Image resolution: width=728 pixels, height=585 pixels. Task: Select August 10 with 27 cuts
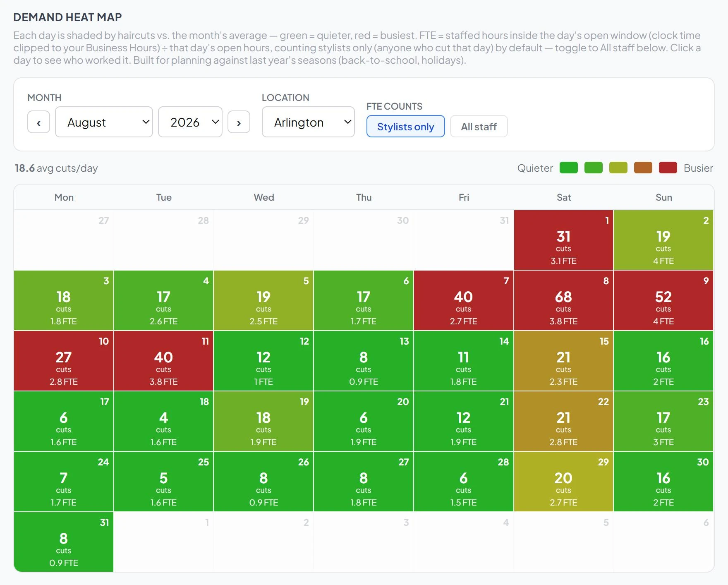[x=64, y=361]
